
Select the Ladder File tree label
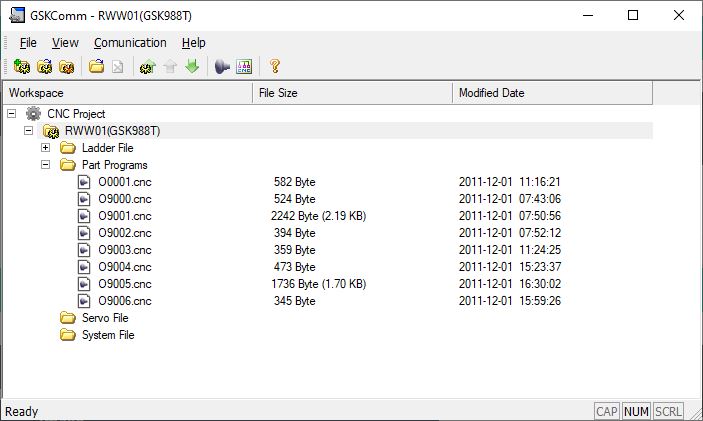tap(108, 148)
